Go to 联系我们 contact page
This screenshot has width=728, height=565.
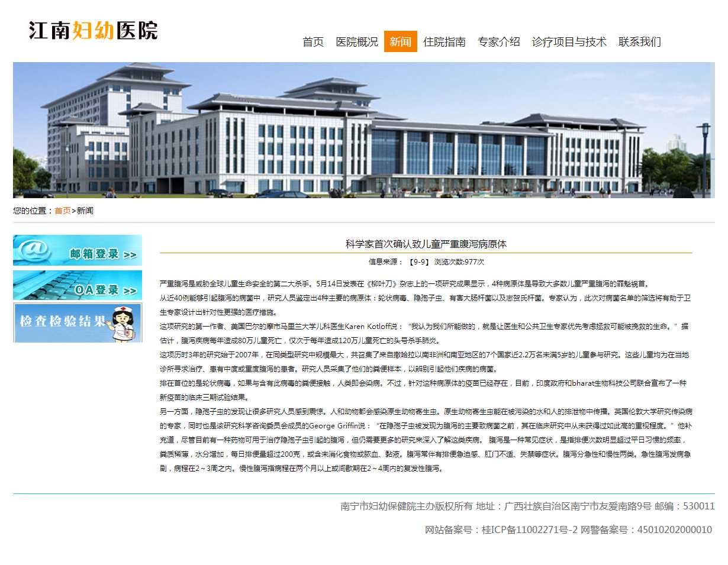(x=640, y=42)
